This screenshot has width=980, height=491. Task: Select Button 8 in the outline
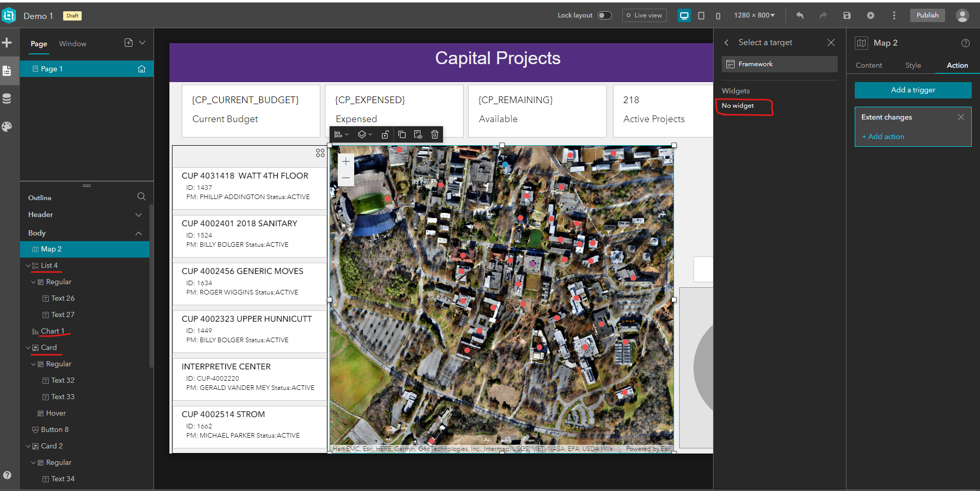pyautogui.click(x=54, y=429)
